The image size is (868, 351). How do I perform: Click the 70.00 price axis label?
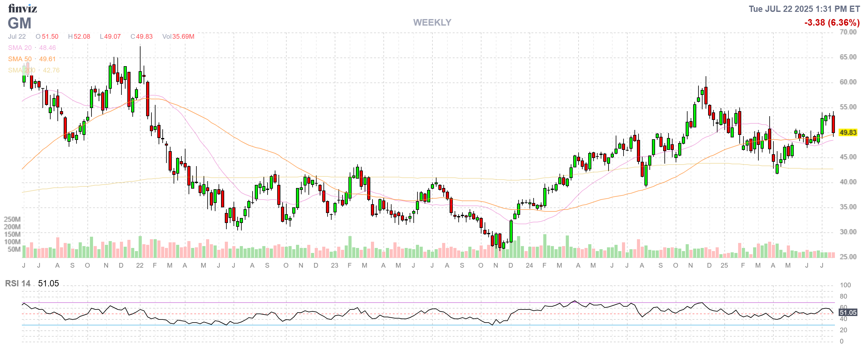pos(848,32)
